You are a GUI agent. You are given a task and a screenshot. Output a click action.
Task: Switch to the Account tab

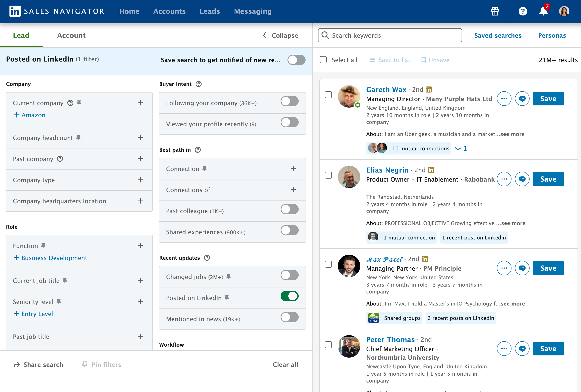point(71,35)
